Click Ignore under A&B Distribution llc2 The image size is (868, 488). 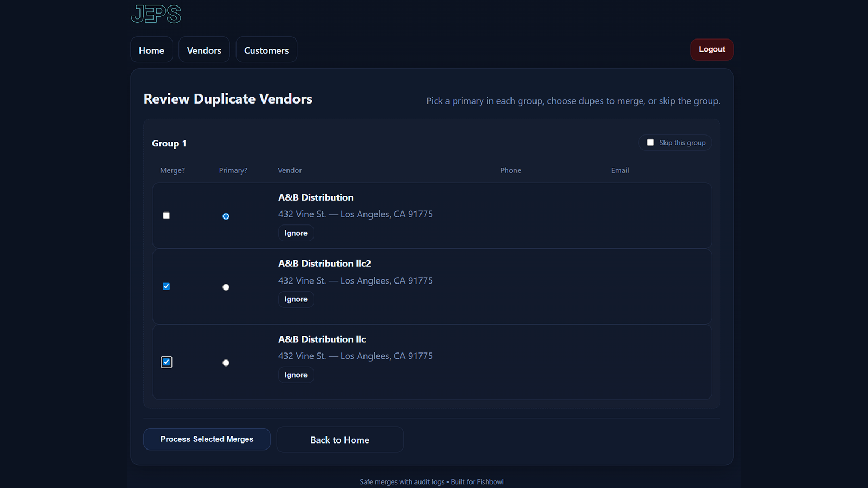[296, 299]
